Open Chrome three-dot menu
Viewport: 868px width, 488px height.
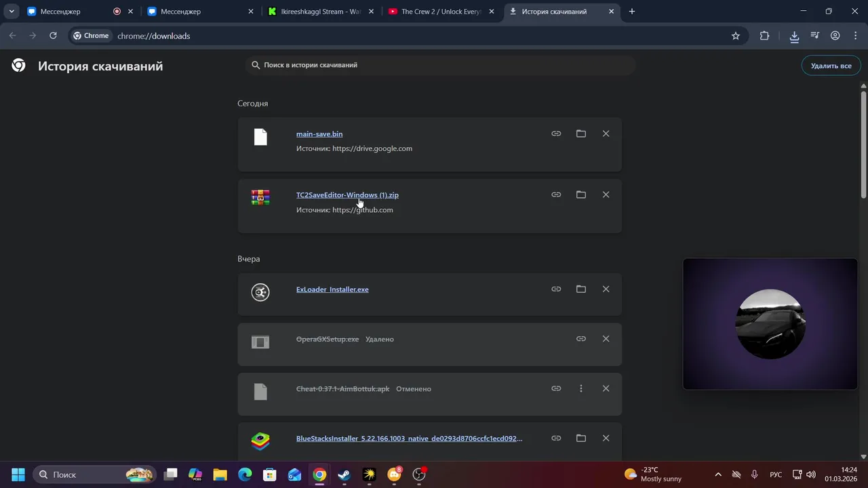click(x=855, y=36)
